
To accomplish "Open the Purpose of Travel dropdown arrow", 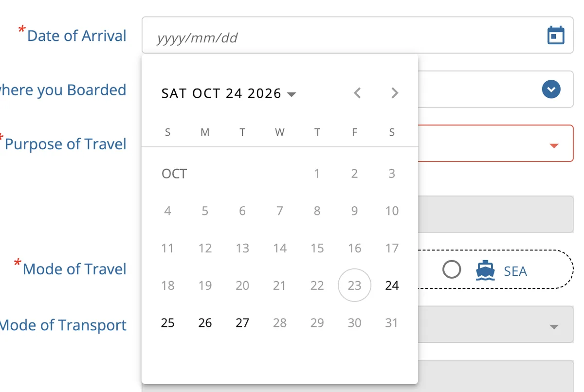I will (x=554, y=145).
